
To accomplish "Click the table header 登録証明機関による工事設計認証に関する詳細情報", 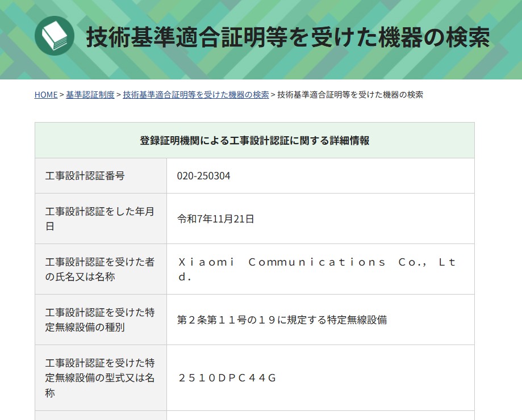I will [254, 140].
